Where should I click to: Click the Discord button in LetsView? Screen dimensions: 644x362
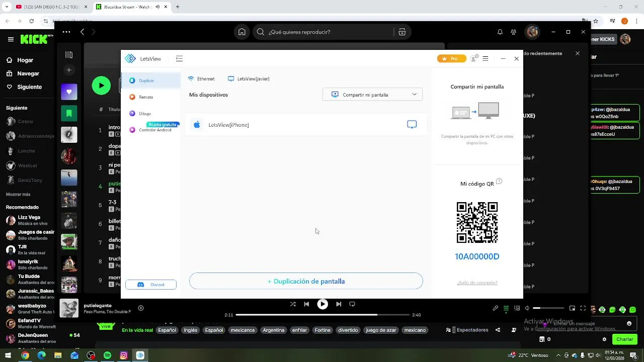151,285
